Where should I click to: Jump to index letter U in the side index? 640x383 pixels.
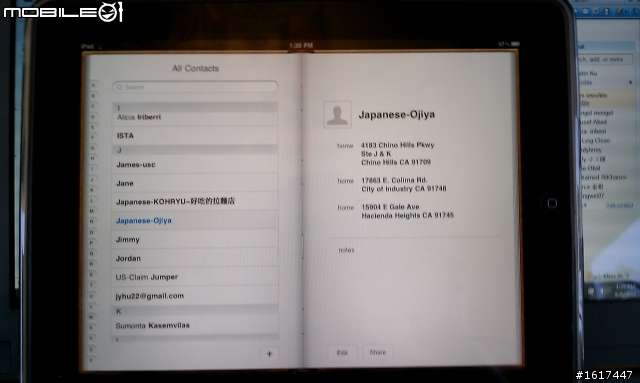point(91,296)
